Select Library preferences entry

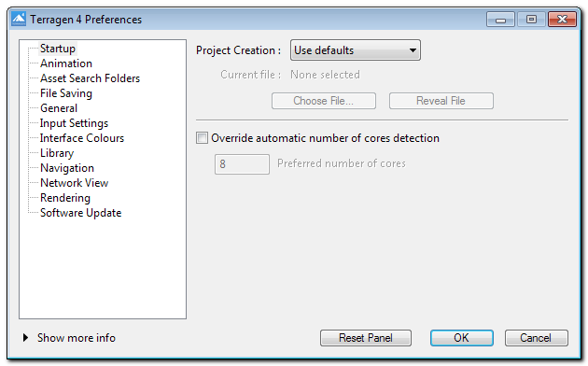click(57, 153)
